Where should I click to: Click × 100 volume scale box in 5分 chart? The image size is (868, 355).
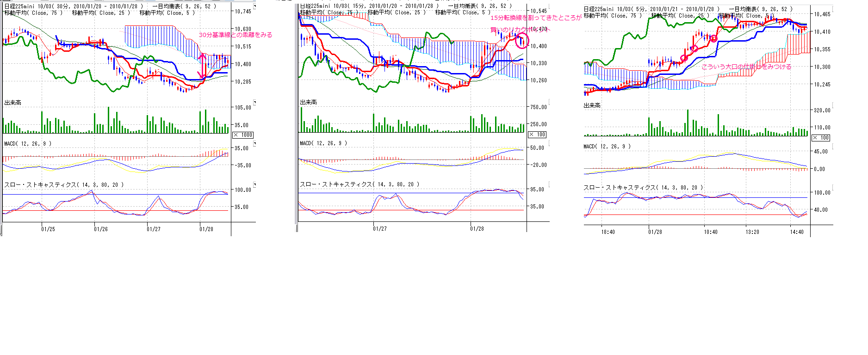[821, 138]
